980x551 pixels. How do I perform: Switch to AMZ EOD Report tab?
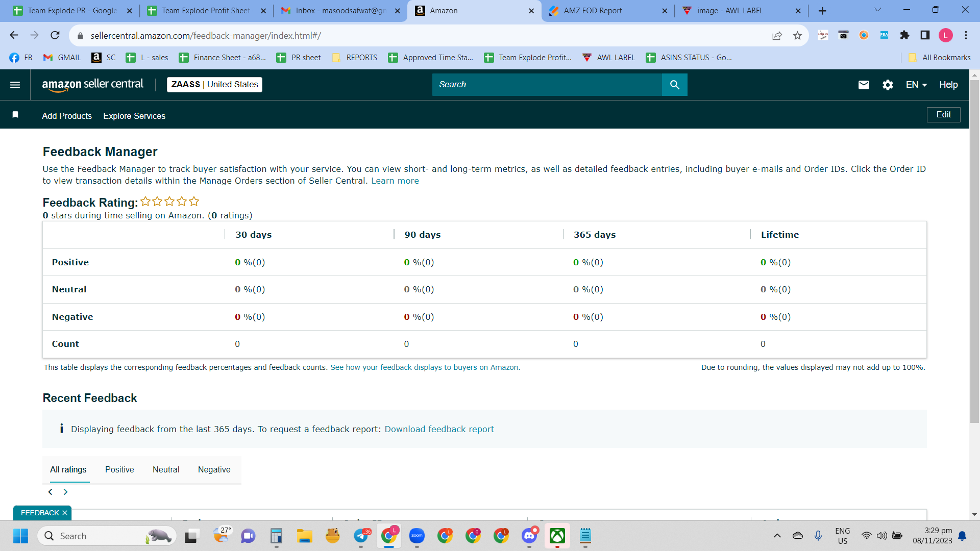[608, 10]
